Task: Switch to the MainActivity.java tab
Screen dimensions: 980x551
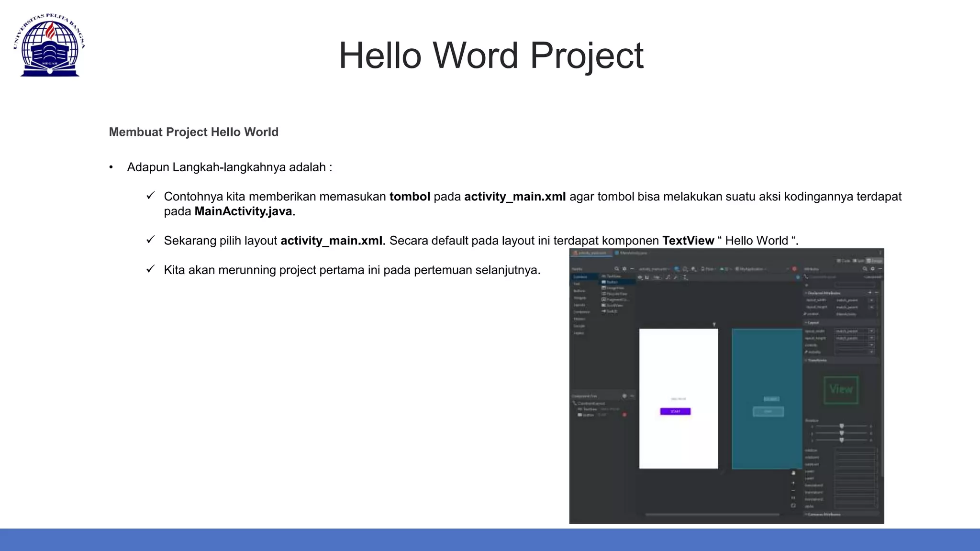Action: (631, 253)
